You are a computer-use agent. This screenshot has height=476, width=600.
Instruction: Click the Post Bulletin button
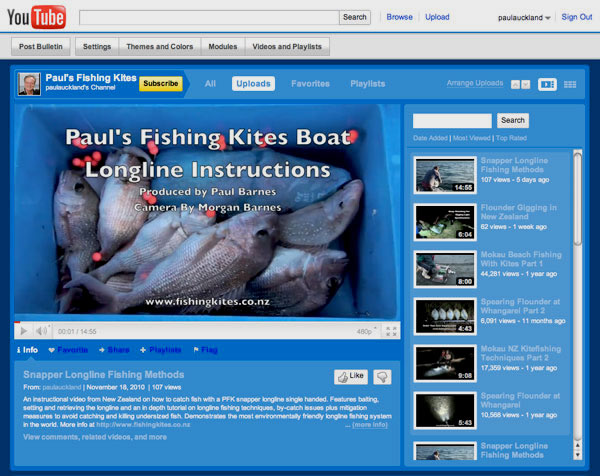(41, 47)
